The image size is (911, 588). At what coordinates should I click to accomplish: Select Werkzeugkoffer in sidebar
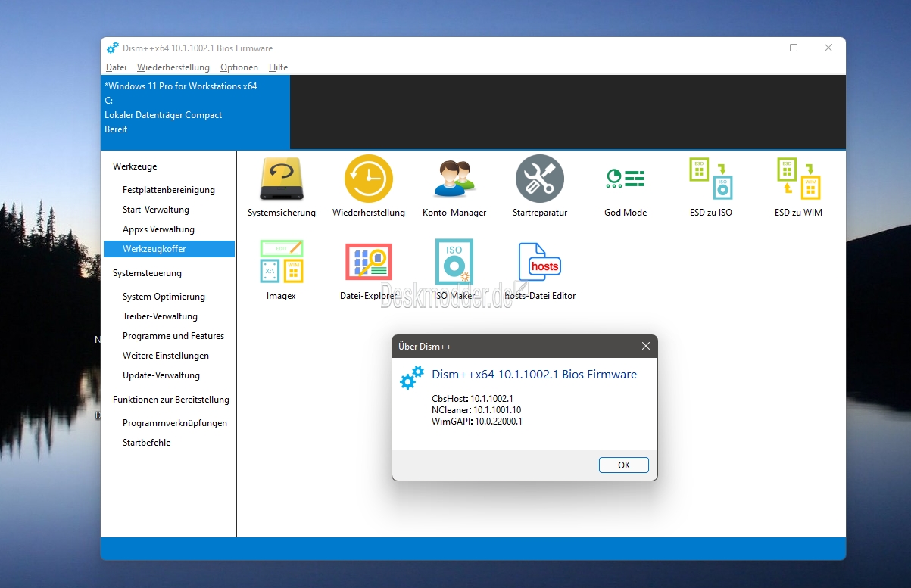169,249
